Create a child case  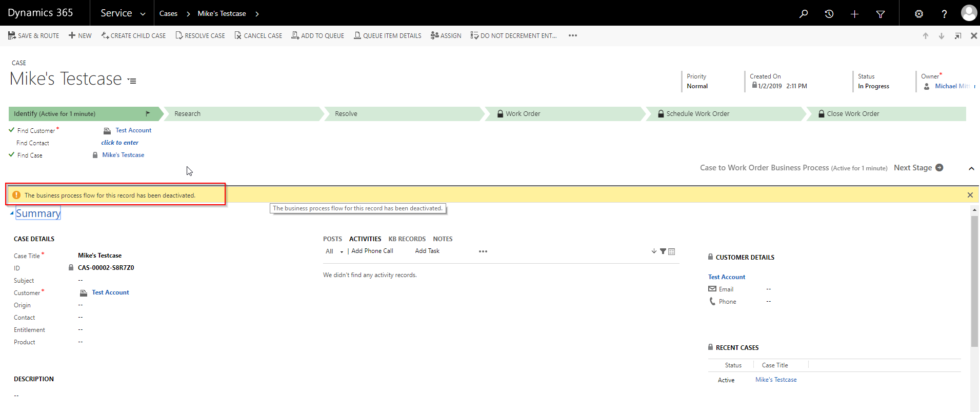[x=133, y=35]
